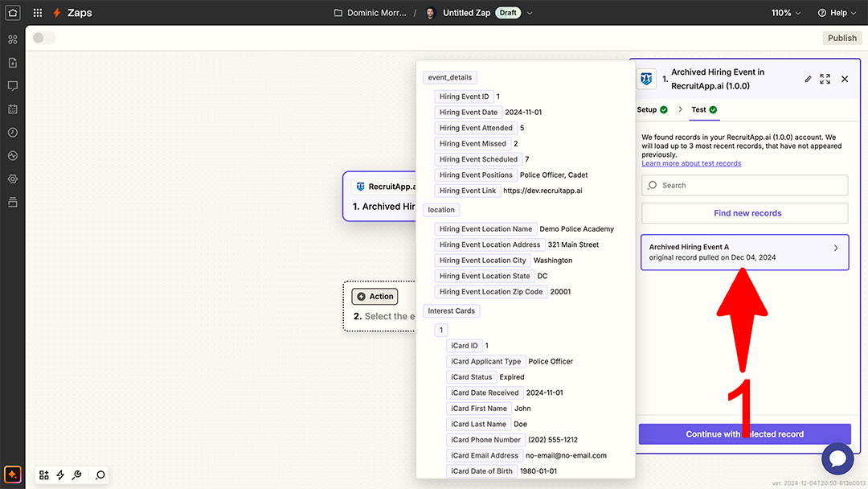
Task: Click Continue with selected record
Action: click(x=744, y=434)
